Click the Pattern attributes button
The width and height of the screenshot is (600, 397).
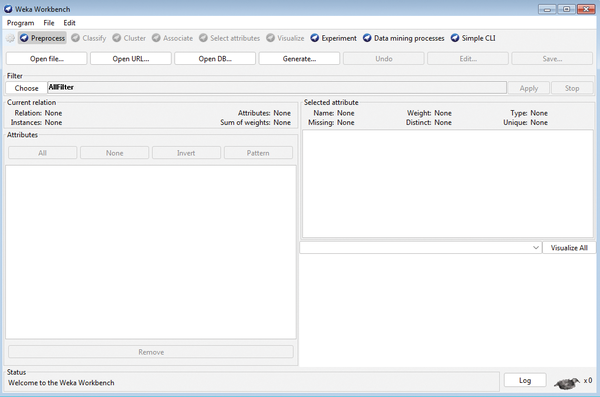pos(258,153)
